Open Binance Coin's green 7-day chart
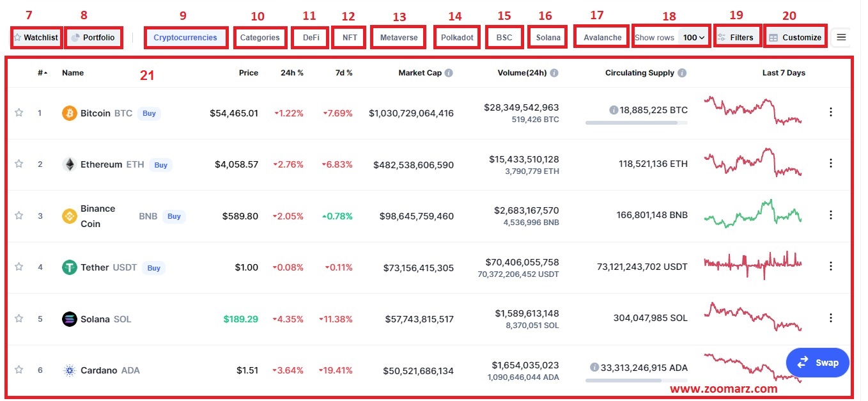The height and width of the screenshot is (401, 868). click(x=752, y=214)
